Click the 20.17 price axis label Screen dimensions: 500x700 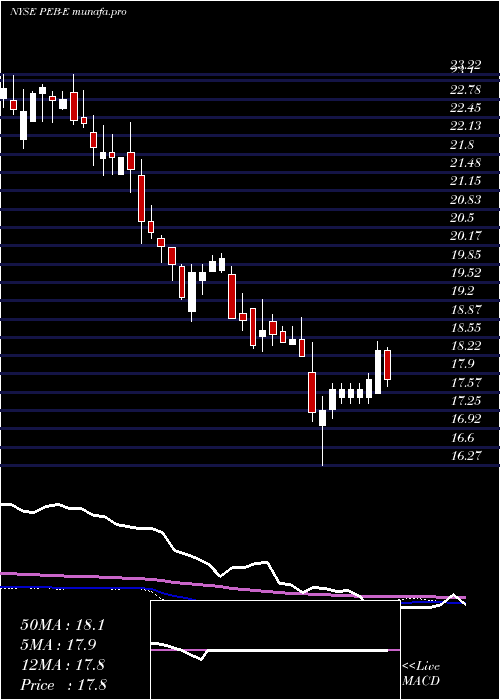[466, 235]
